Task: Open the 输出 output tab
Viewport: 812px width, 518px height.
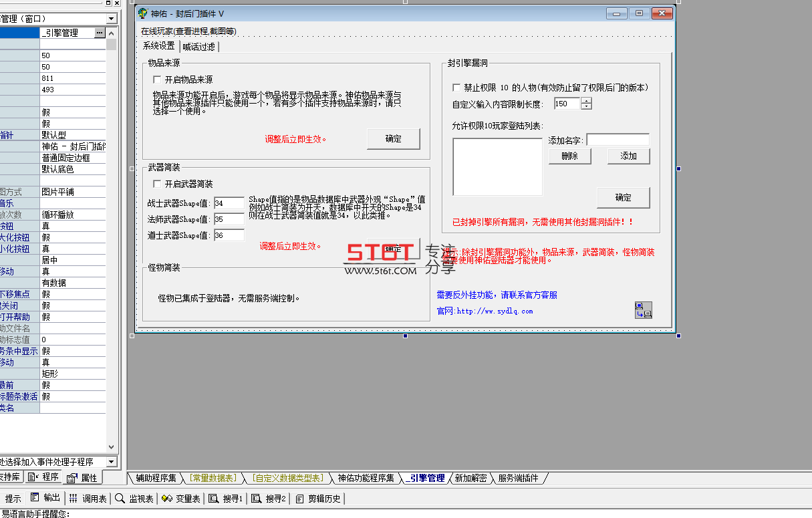Action: pyautogui.click(x=46, y=498)
